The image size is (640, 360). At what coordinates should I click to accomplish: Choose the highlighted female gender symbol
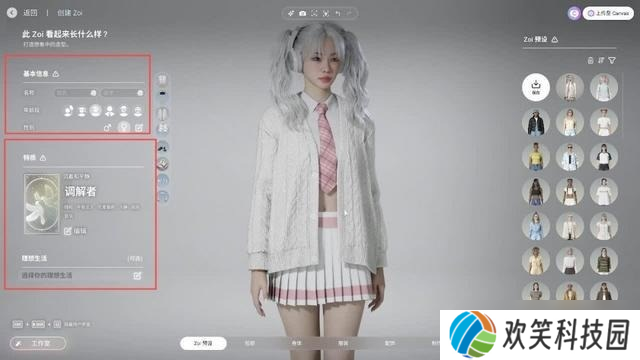pyautogui.click(x=124, y=127)
